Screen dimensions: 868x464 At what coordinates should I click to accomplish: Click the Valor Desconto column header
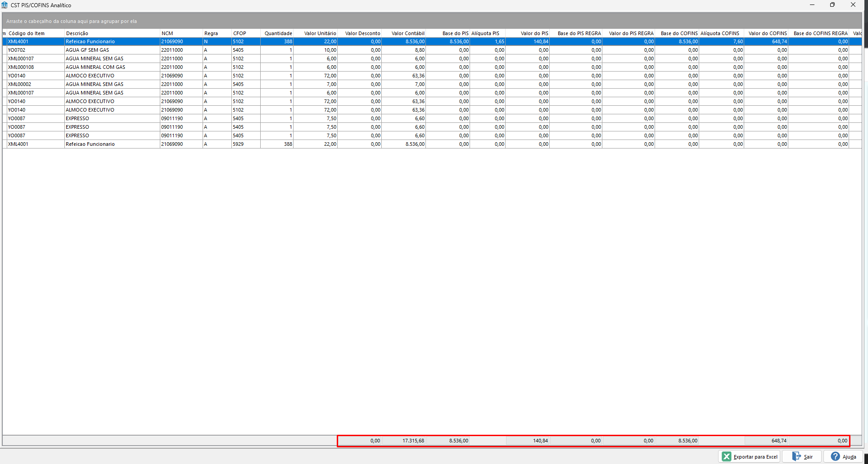tap(360, 33)
